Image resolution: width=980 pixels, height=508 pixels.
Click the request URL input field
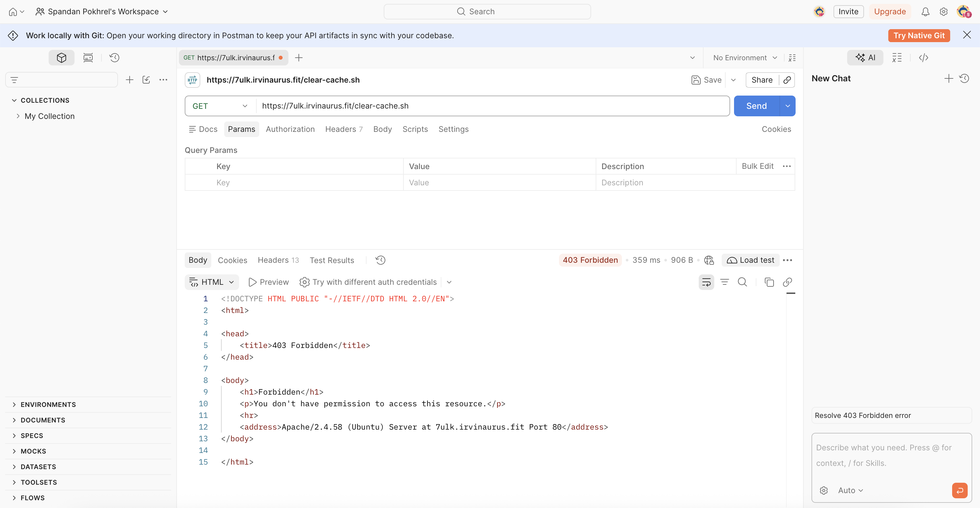492,106
